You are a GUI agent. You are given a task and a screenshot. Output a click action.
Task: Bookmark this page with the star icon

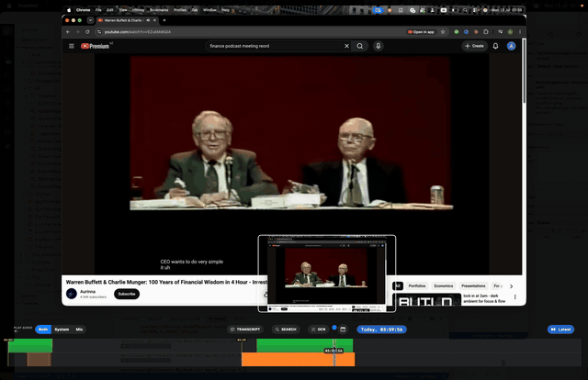click(443, 32)
